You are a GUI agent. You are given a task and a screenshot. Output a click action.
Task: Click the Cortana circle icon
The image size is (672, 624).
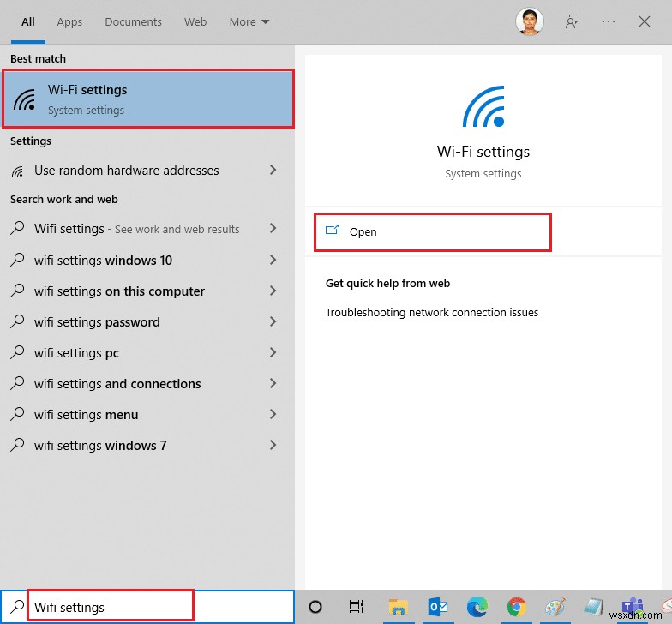(315, 607)
